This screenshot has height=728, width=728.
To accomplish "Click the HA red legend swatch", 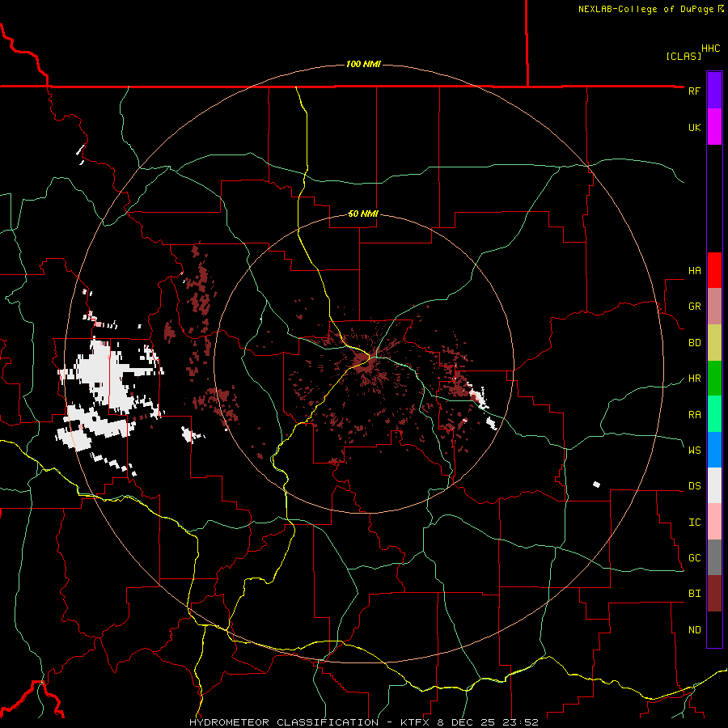I will click(x=714, y=270).
